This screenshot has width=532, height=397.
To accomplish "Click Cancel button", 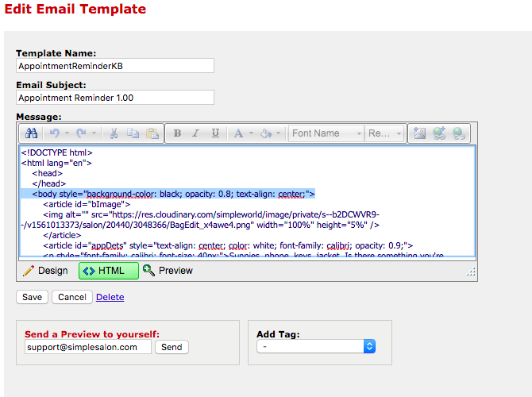I will coord(72,297).
